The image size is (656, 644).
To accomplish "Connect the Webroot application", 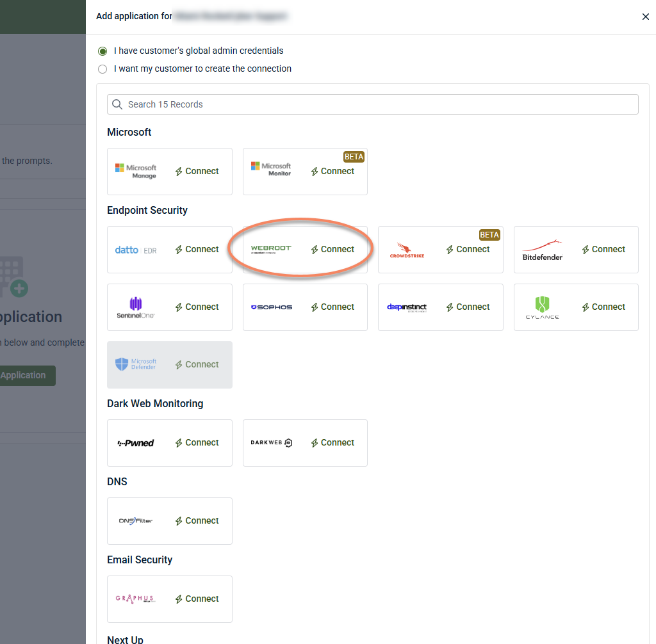I will tap(332, 249).
